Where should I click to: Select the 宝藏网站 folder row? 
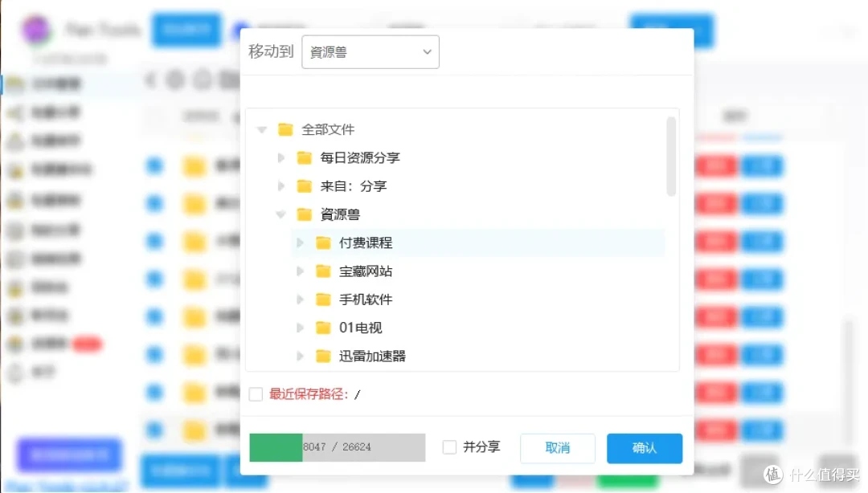coord(477,271)
